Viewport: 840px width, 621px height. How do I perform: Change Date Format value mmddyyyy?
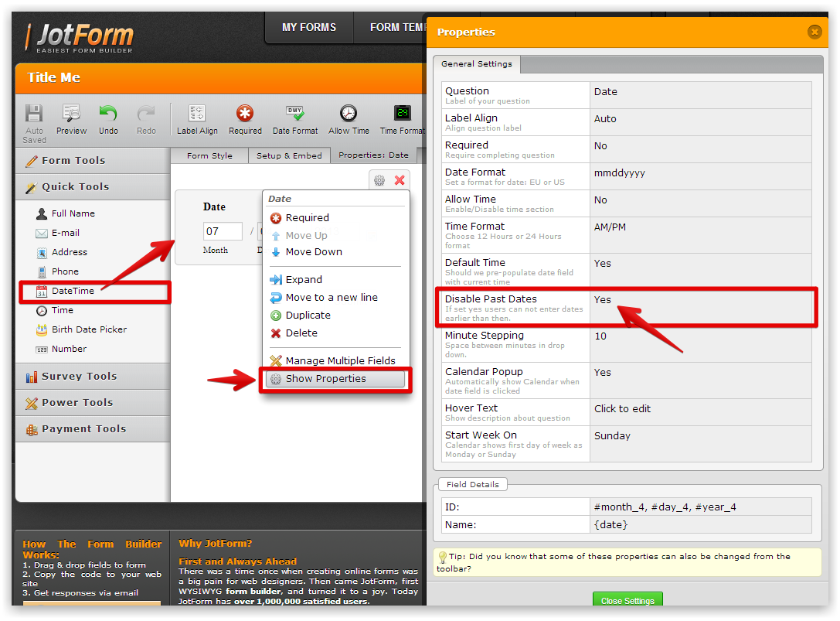click(700, 176)
